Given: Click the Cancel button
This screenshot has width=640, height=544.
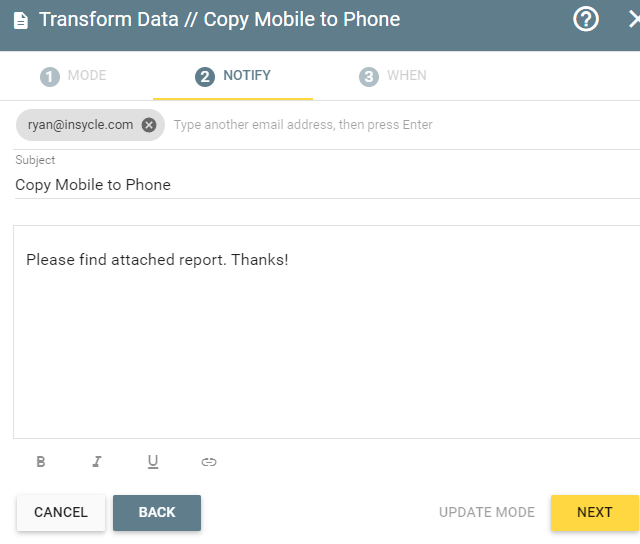Looking at the screenshot, I should (x=61, y=513).
